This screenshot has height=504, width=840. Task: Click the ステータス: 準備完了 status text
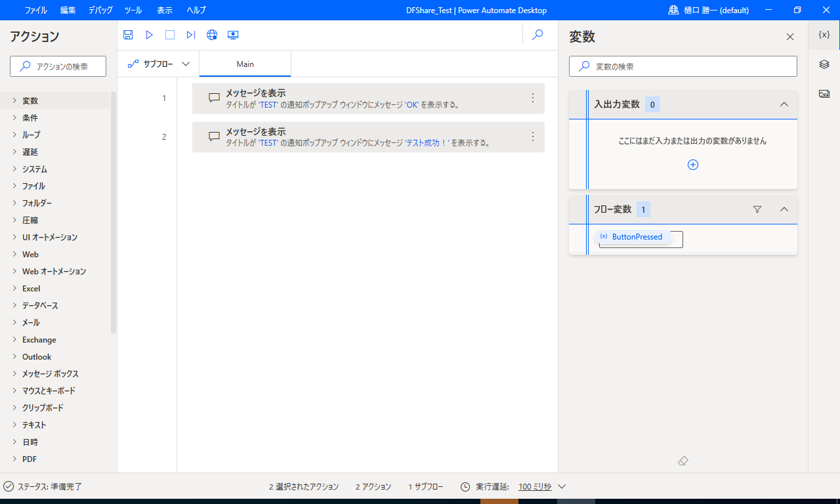[49, 487]
